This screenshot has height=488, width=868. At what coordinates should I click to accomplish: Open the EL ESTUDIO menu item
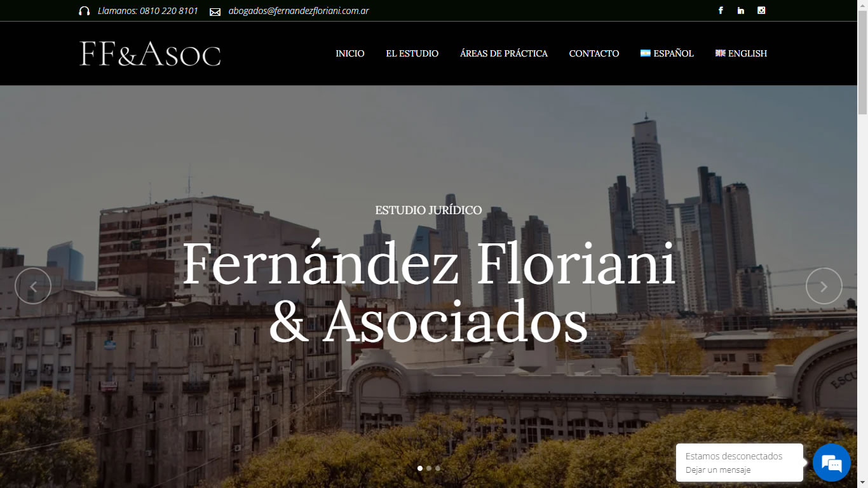click(412, 53)
